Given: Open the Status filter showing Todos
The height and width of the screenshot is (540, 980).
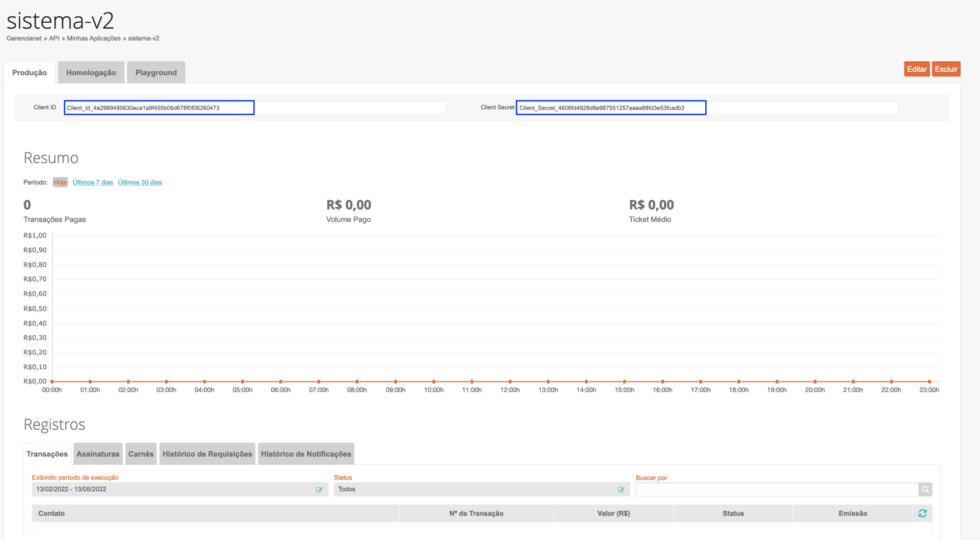Looking at the screenshot, I should point(482,489).
